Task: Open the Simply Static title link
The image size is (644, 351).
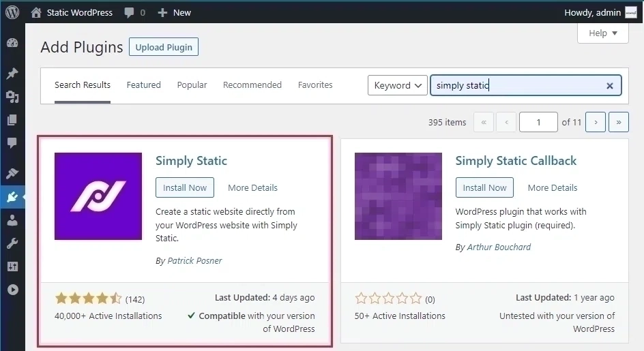Action: [x=192, y=161]
